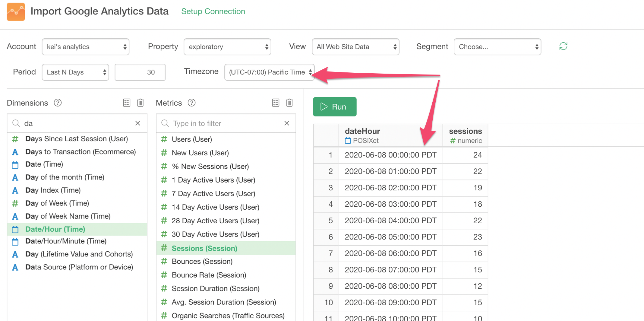
Task: Click row number 5 in preview table
Action: (326, 221)
